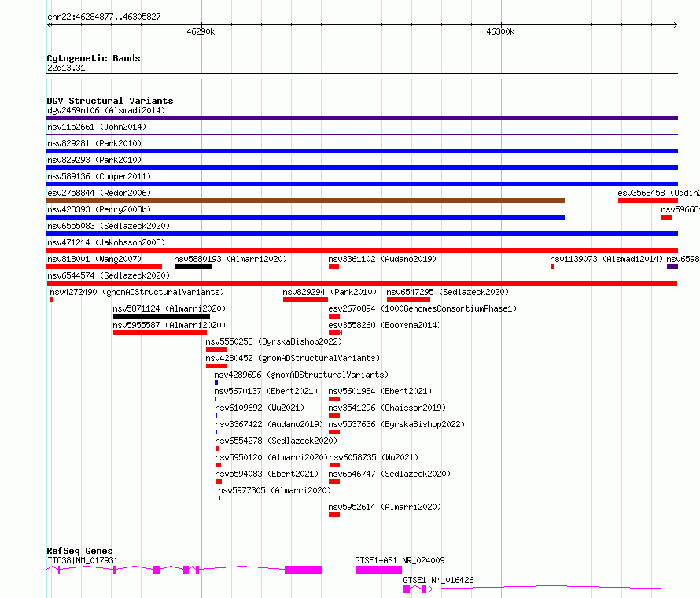700x598 pixels.
Task: Click the nsv589136 (Cooper2011) label
Action: click(x=99, y=176)
